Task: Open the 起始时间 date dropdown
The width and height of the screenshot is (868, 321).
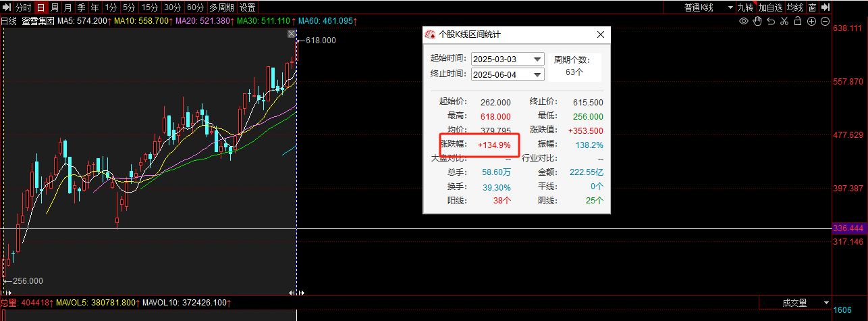Action: tap(537, 59)
